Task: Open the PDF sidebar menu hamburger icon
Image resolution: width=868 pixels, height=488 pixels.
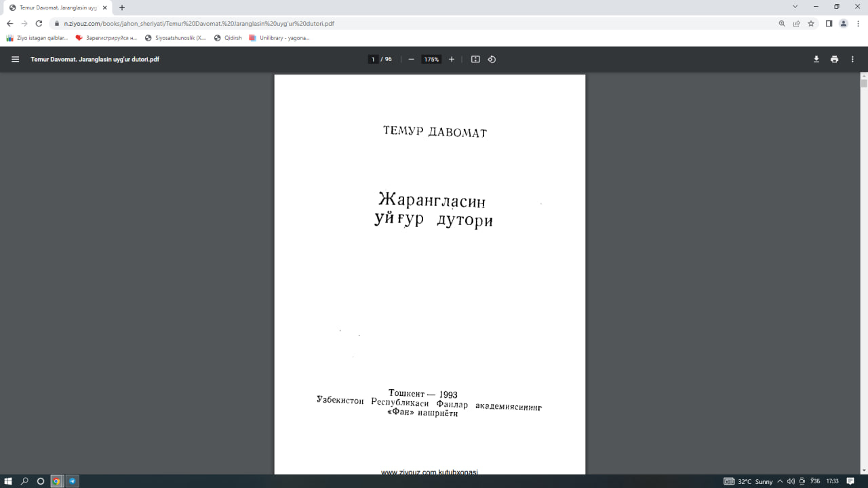Action: click(x=15, y=59)
